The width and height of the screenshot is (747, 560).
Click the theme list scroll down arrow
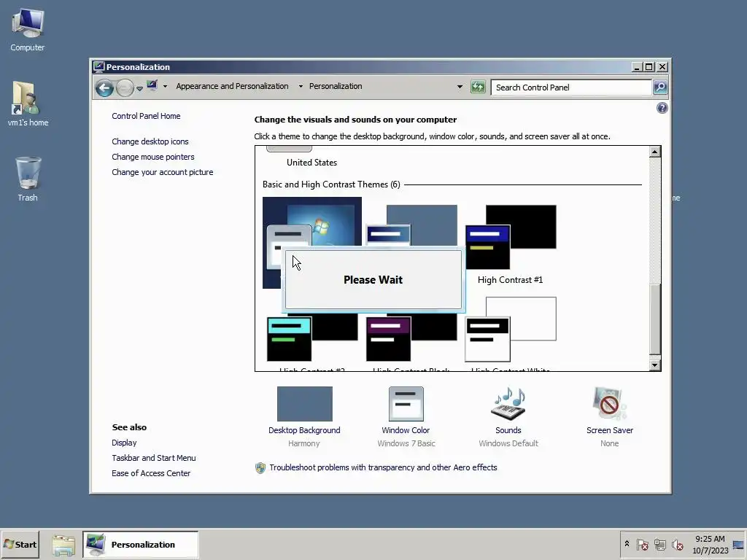[x=654, y=365]
